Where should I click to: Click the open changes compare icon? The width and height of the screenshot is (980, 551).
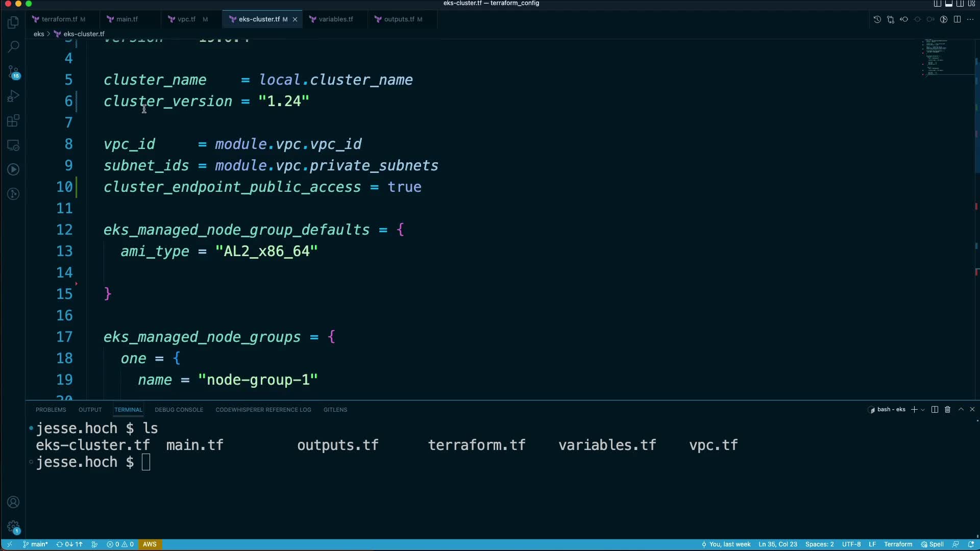(x=891, y=19)
